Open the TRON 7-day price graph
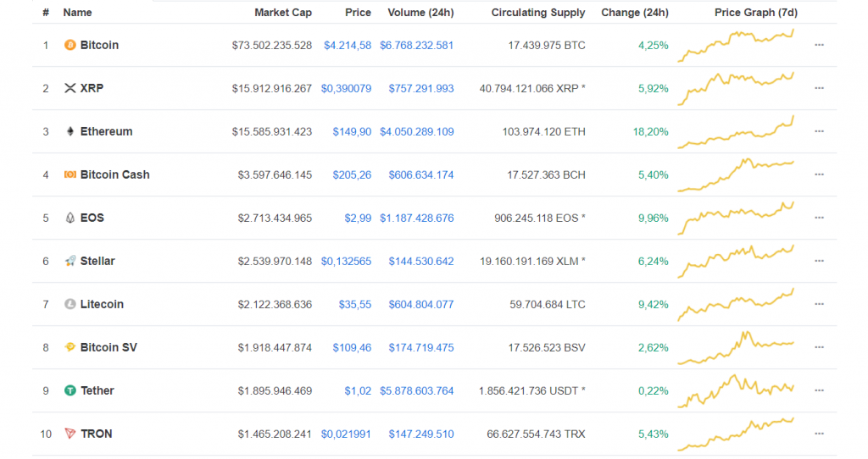Screen dimensions: 868x459 pos(737,434)
